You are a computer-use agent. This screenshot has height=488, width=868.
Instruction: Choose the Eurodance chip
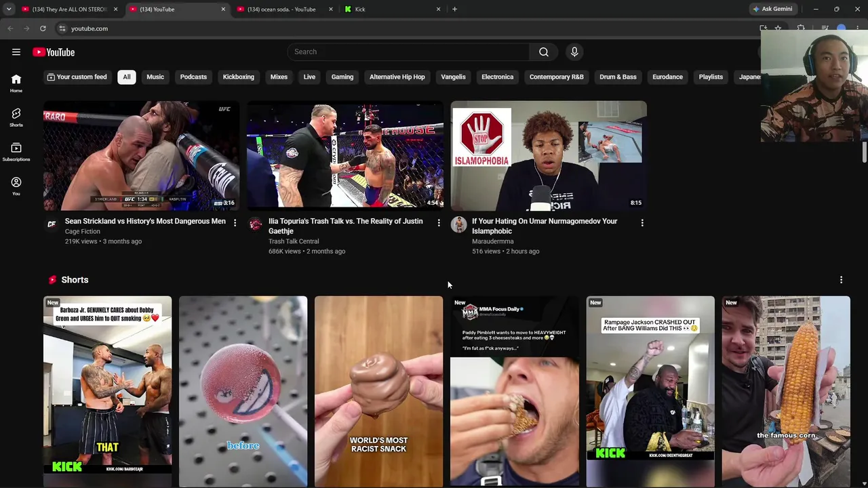(x=667, y=77)
